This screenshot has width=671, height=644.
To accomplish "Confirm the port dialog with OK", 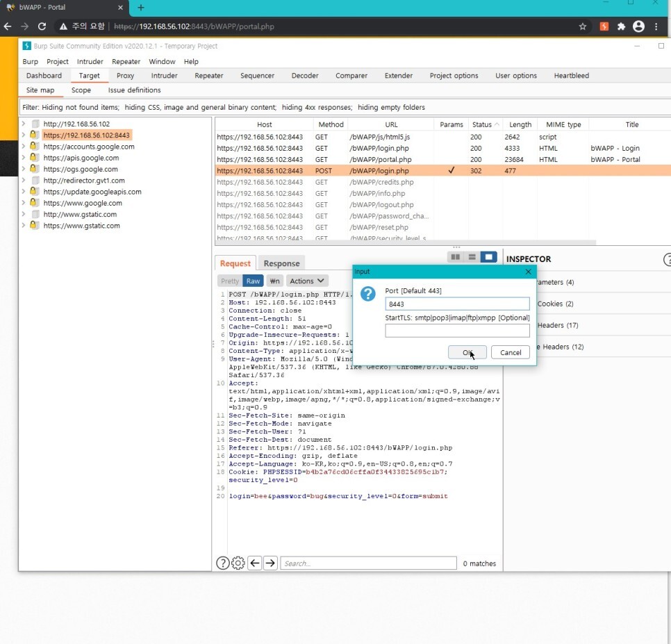I will point(467,352).
